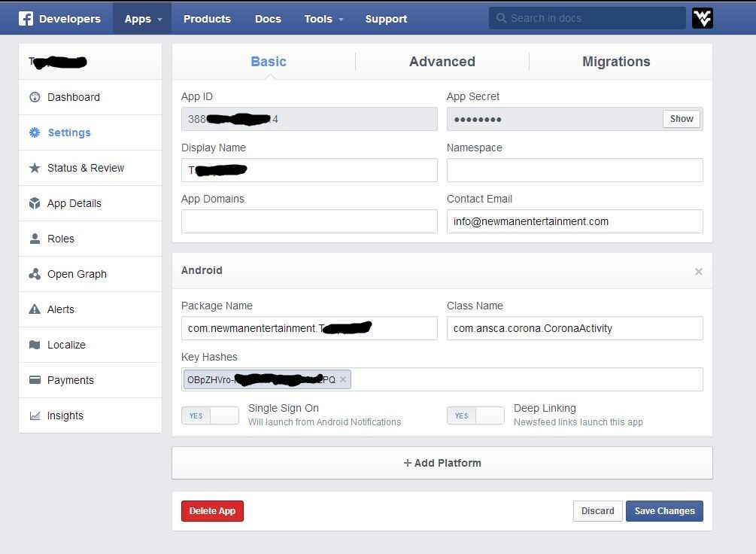
Task: Click the search magnifier icon
Action: 502,18
